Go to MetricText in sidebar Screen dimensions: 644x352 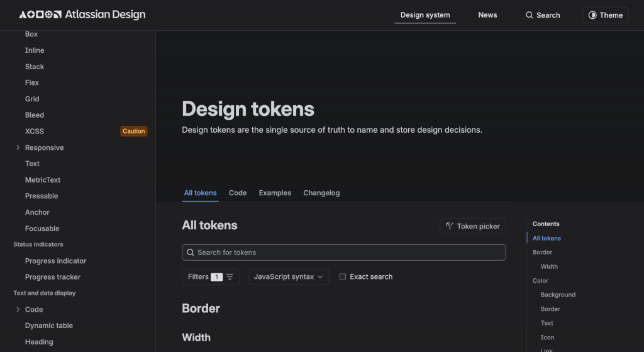pos(43,179)
